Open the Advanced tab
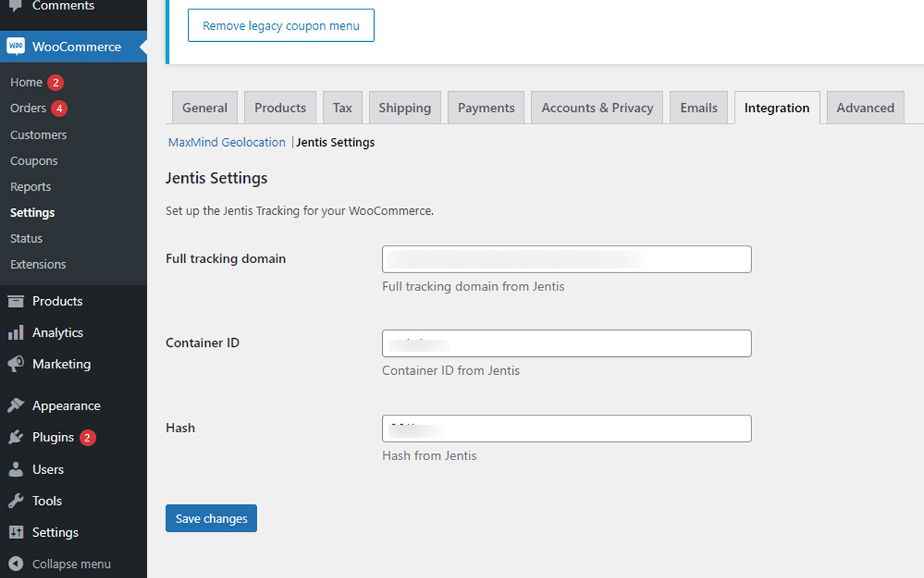The image size is (924, 578). click(865, 108)
